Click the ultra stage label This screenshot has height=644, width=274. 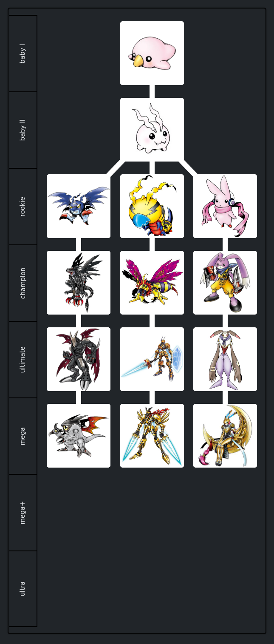pyautogui.click(x=23, y=589)
